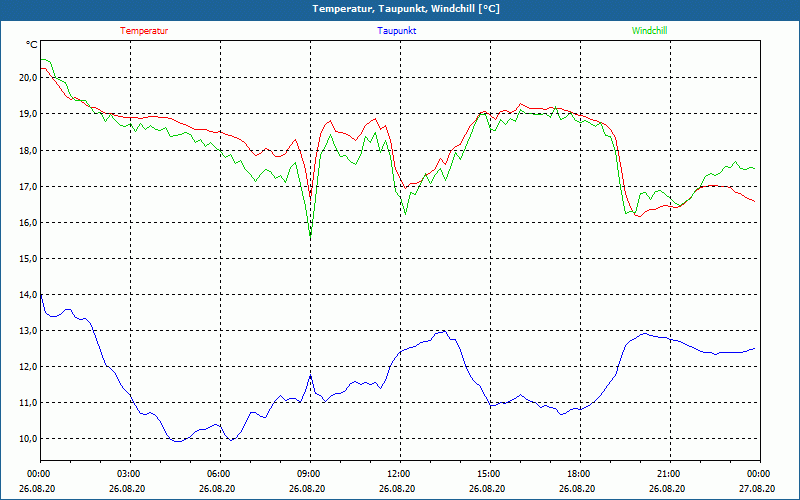Click the "26.08.20" date under 06:00
The image size is (800, 500).
[x=217, y=488]
